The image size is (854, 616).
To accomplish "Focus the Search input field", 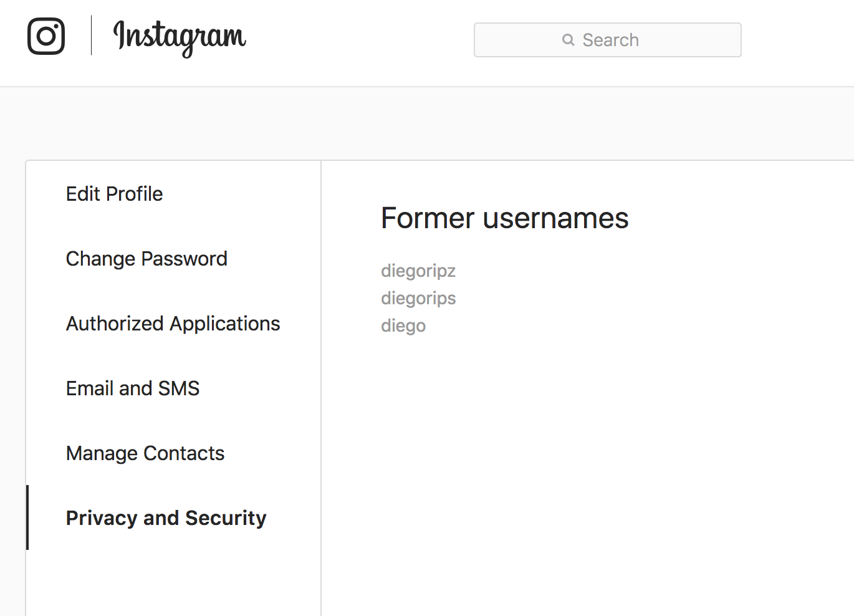I will pyautogui.click(x=608, y=40).
